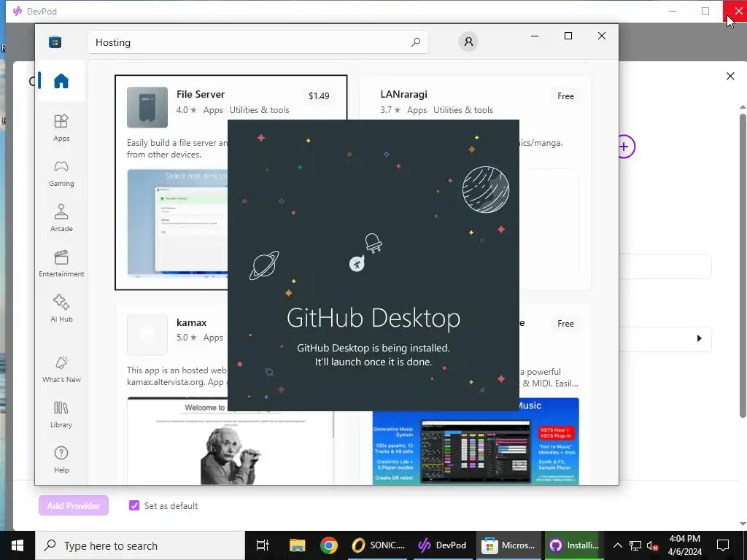Open network status tray icon
747x560 pixels.
pos(635,545)
